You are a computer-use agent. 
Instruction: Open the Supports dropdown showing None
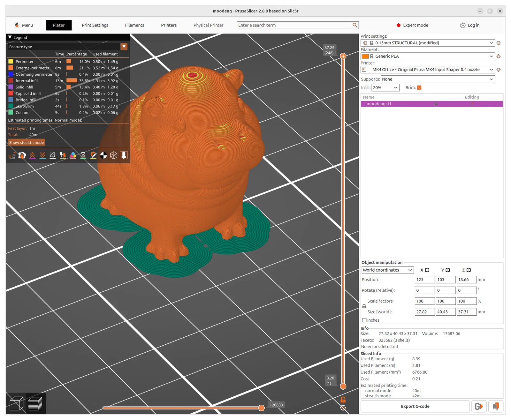tap(438, 79)
